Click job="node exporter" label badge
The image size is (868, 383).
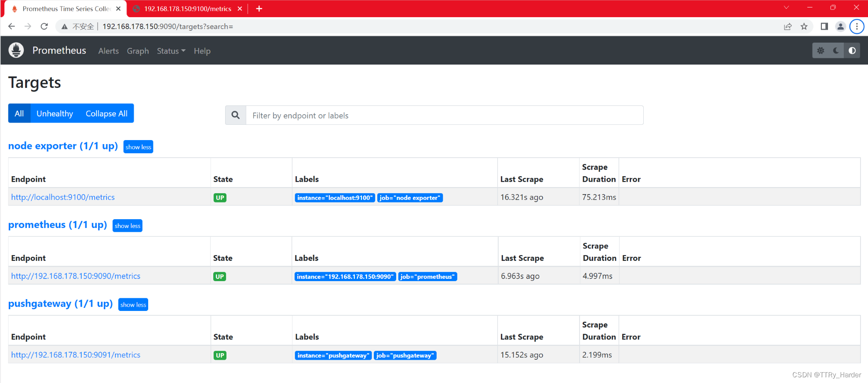[x=410, y=198]
